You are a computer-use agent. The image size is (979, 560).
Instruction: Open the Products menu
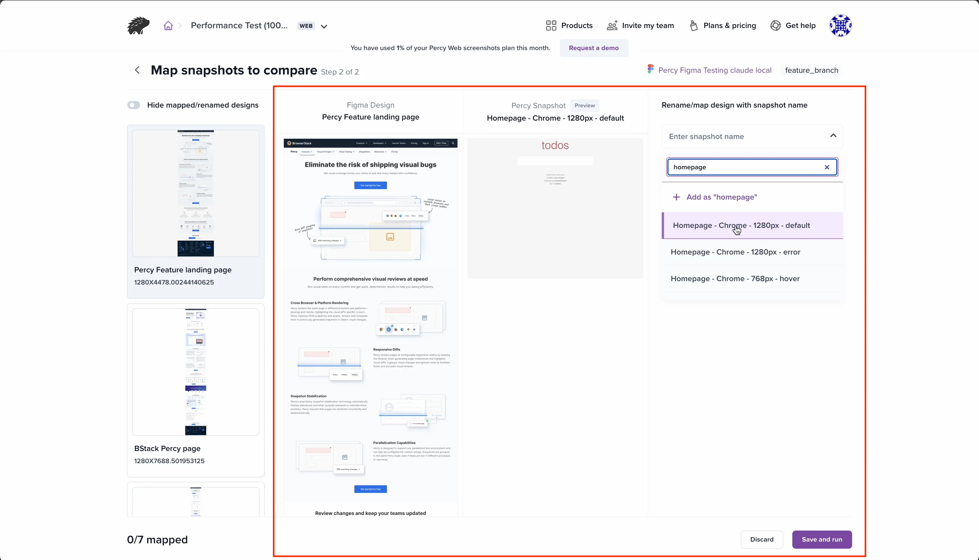tap(569, 25)
